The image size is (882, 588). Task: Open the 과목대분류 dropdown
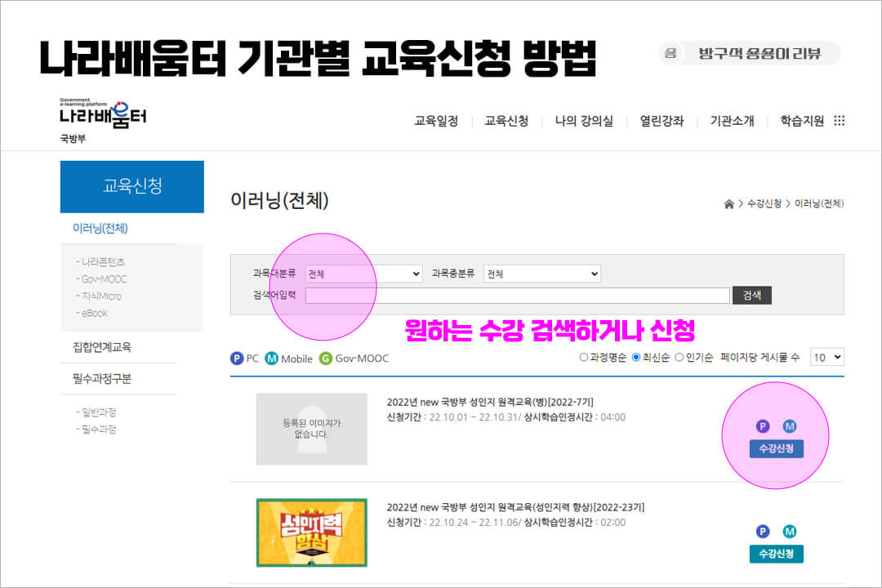364,274
